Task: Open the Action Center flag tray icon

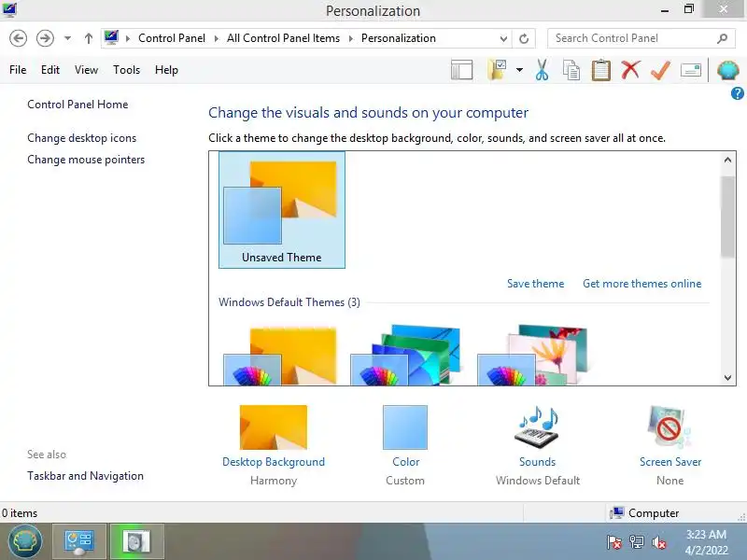Action: 614,542
